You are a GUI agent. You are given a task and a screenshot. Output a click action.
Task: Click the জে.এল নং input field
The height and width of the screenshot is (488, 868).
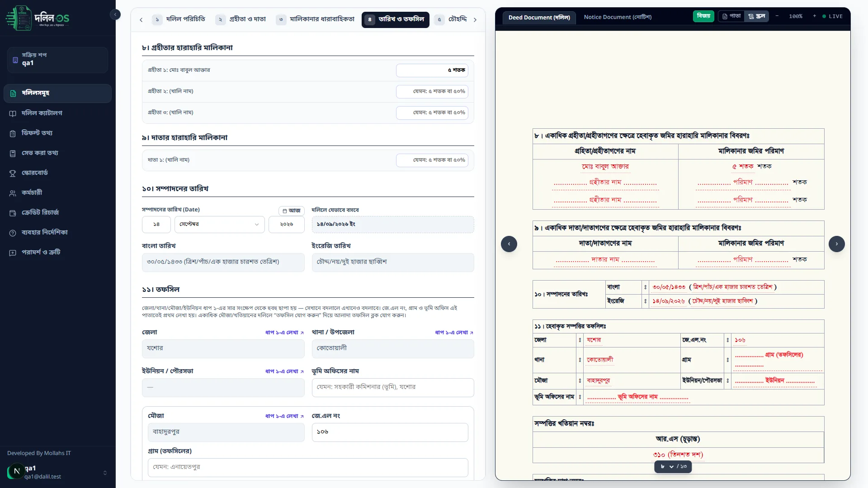tap(390, 432)
